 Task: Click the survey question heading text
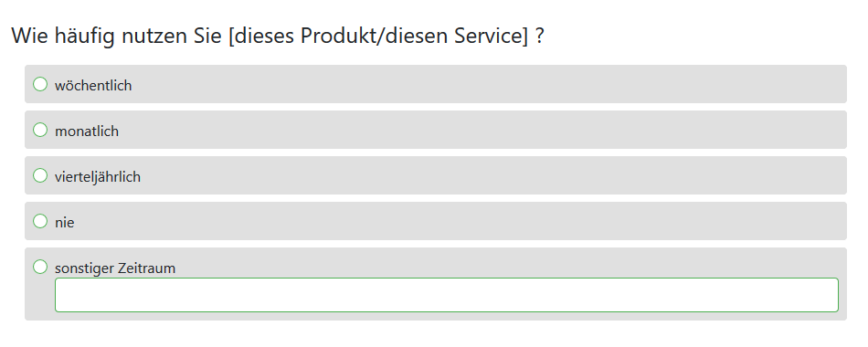tap(278, 37)
